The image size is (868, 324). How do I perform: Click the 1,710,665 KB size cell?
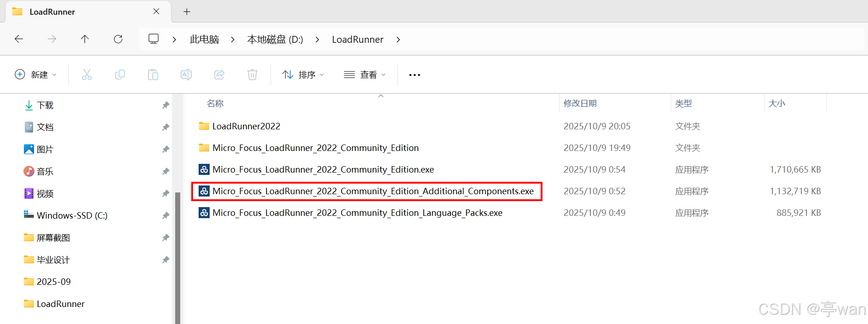pos(795,169)
